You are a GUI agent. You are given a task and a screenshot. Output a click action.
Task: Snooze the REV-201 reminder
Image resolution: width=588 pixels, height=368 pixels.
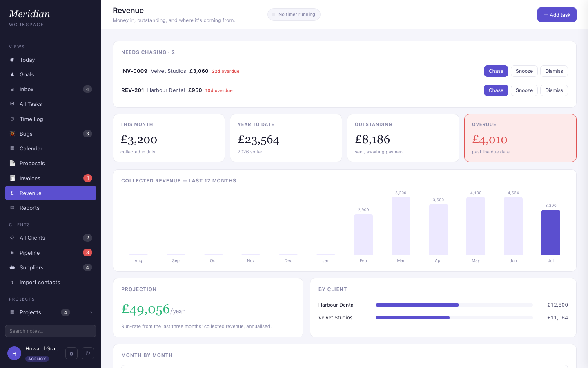click(524, 90)
